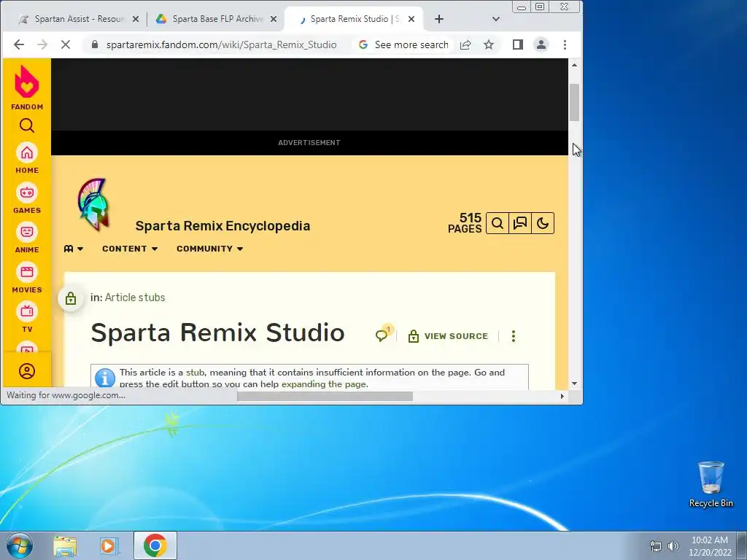Bookmark this page with star icon
This screenshot has width=747, height=560.
(489, 44)
